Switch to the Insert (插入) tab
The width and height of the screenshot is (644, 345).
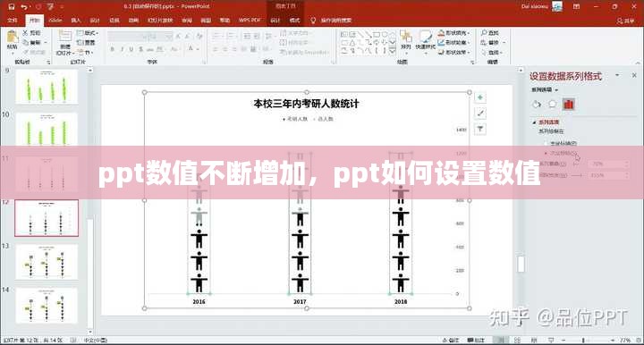(x=75, y=20)
